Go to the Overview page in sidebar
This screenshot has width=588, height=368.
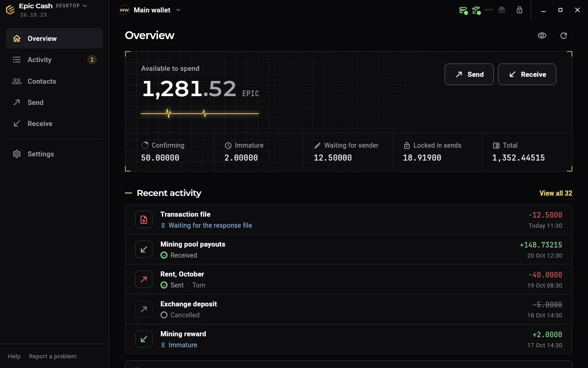pos(54,38)
